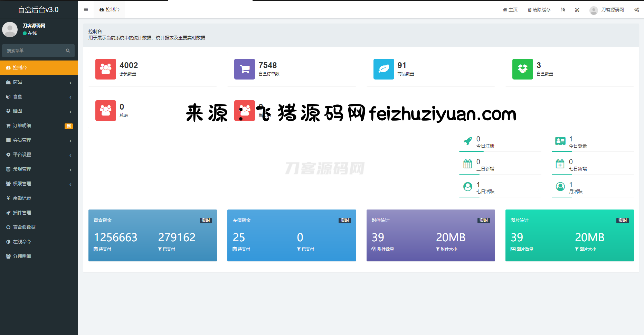
Task: Select the 控制台 tab at top
Action: click(109, 10)
